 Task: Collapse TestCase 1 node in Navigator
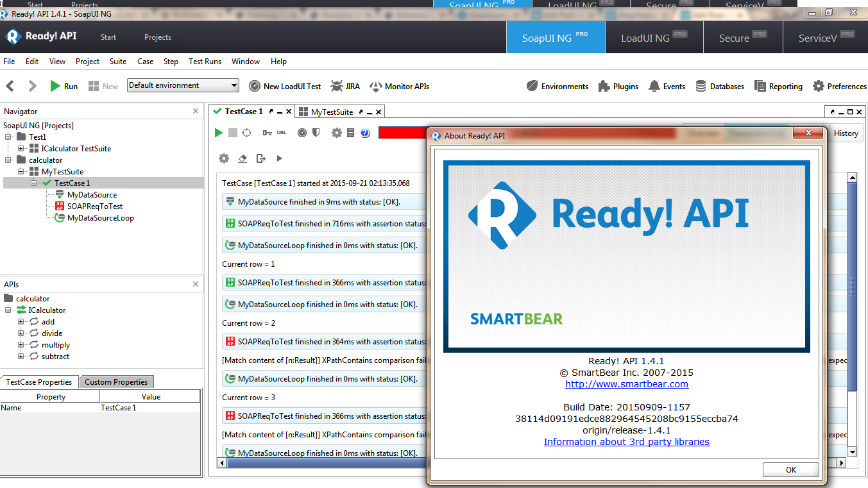coord(34,183)
